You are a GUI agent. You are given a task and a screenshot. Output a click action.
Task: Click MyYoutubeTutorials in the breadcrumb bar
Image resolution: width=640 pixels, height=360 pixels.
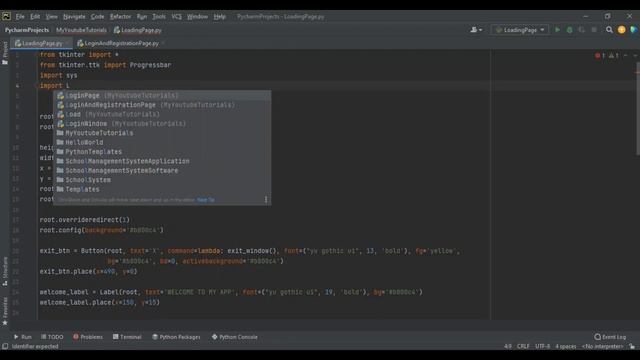(x=81, y=30)
